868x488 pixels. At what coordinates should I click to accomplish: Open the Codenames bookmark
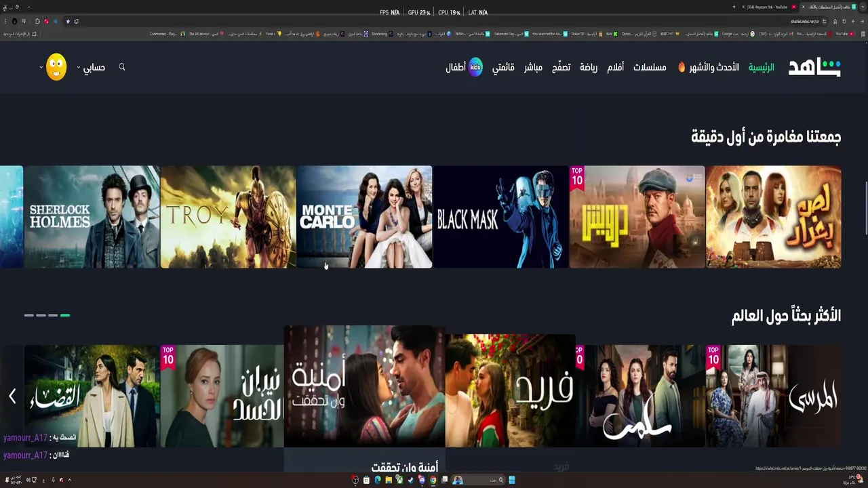click(166, 33)
